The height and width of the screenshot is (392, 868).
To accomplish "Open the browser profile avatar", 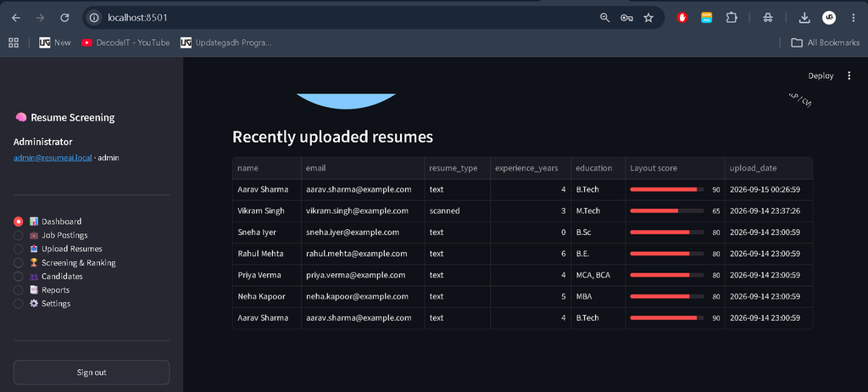I will tap(829, 18).
